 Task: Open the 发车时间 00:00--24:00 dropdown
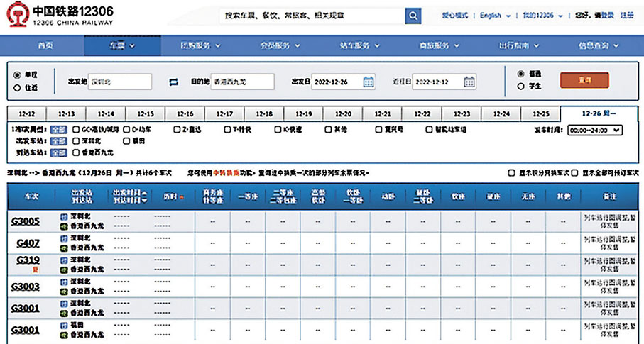point(596,130)
